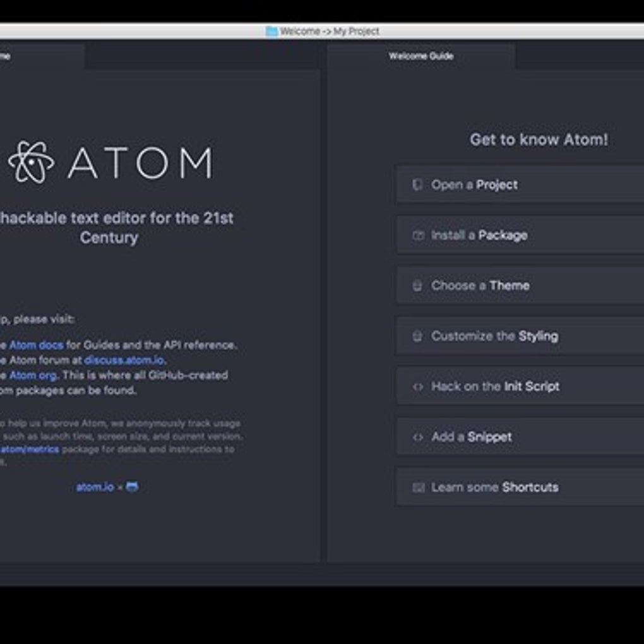Expand the Open a Project section

click(520, 185)
